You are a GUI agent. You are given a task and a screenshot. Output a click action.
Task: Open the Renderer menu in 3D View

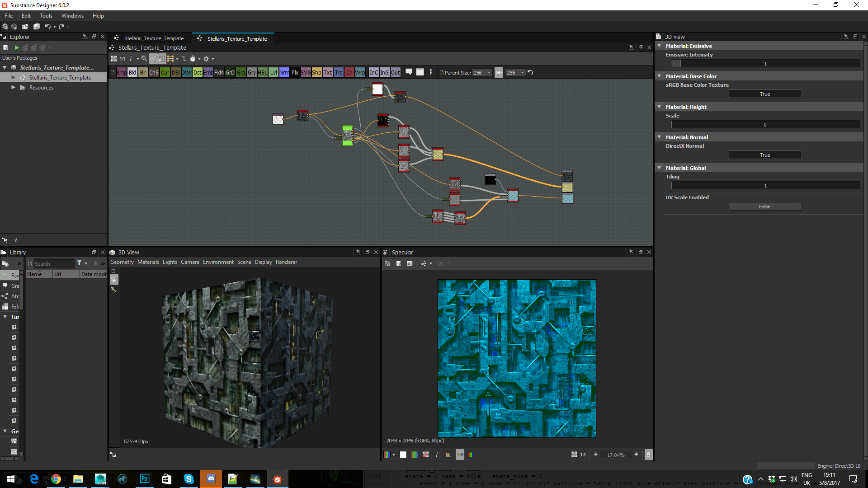coord(286,262)
